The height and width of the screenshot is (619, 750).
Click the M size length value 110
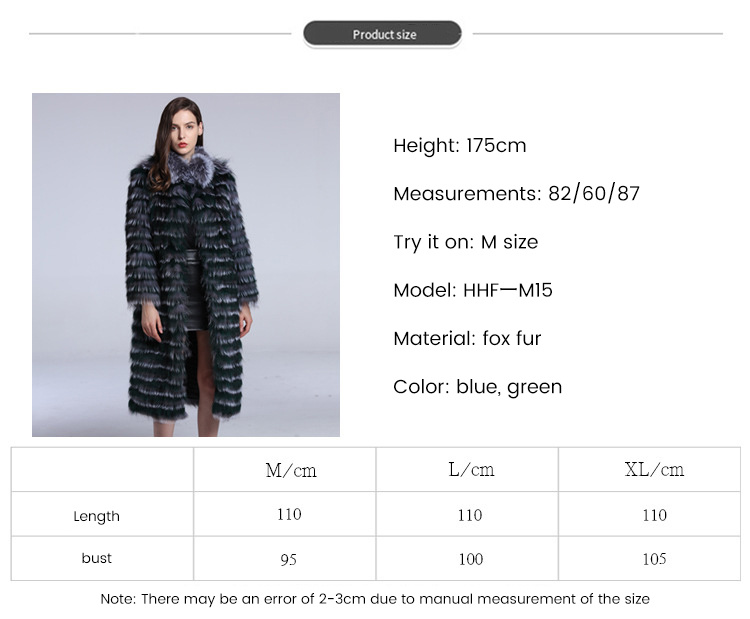(x=289, y=515)
